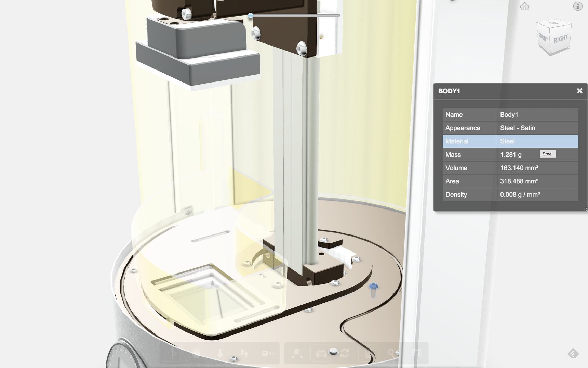The height and width of the screenshot is (368, 588).
Task: Open the Camera interactions tool
Action: point(268,353)
